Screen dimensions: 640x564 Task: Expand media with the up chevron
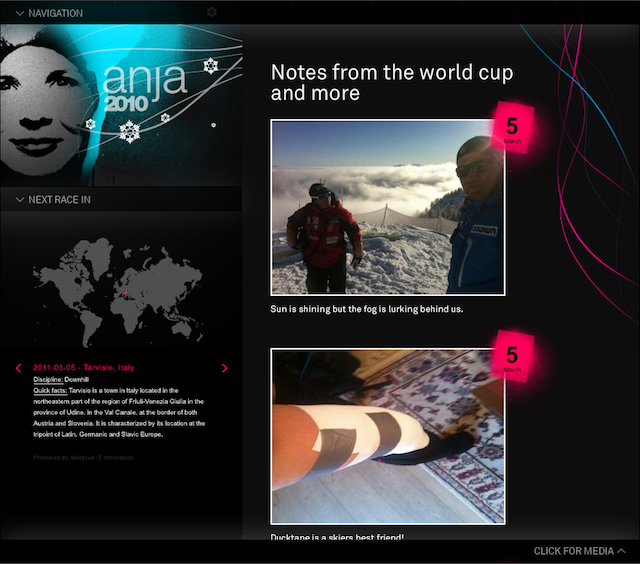(621, 551)
